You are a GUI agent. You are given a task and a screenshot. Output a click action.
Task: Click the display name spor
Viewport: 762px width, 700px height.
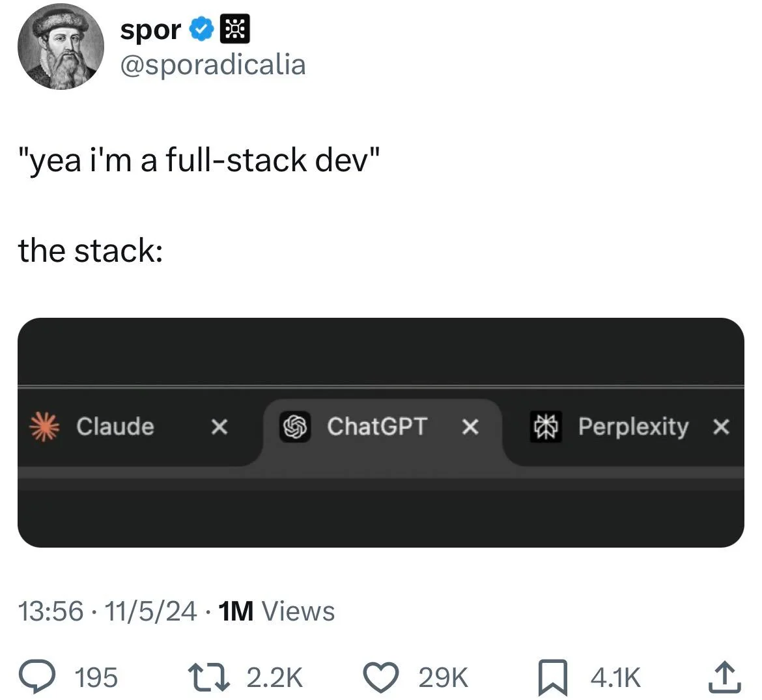[150, 29]
